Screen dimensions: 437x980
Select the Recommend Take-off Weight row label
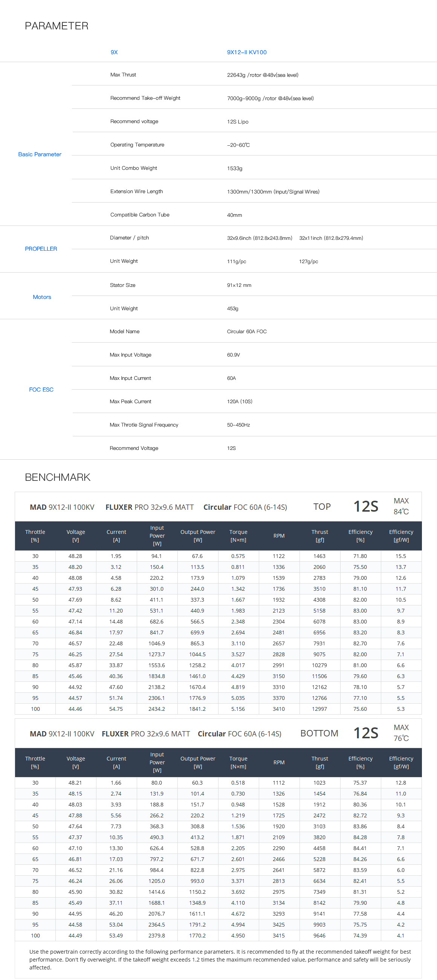(145, 98)
